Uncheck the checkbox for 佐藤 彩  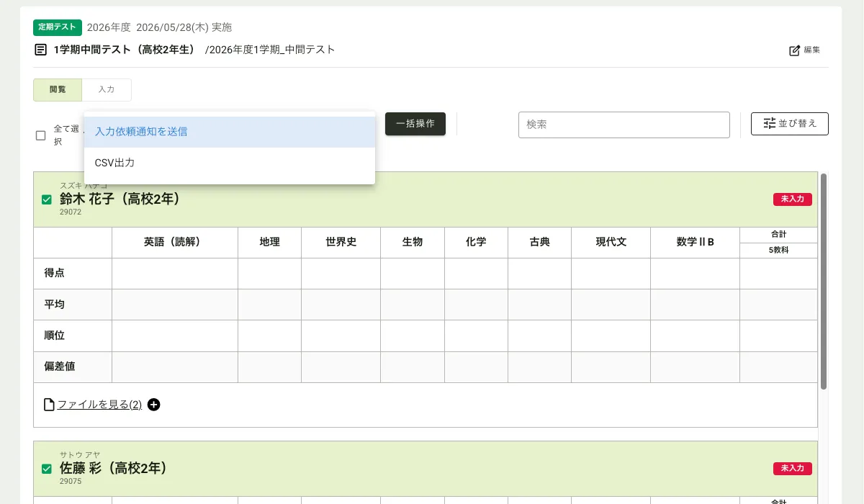47,469
